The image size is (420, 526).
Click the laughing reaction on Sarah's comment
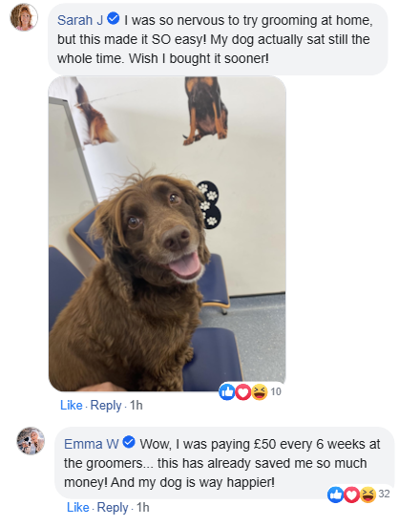point(260,391)
